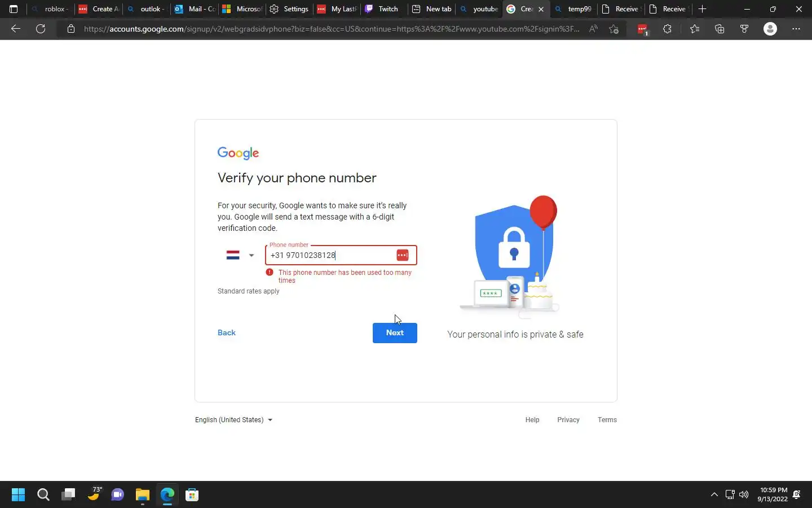Image resolution: width=812 pixels, height=508 pixels.
Task: Click 'This phone number has been used' error
Action: (x=345, y=277)
